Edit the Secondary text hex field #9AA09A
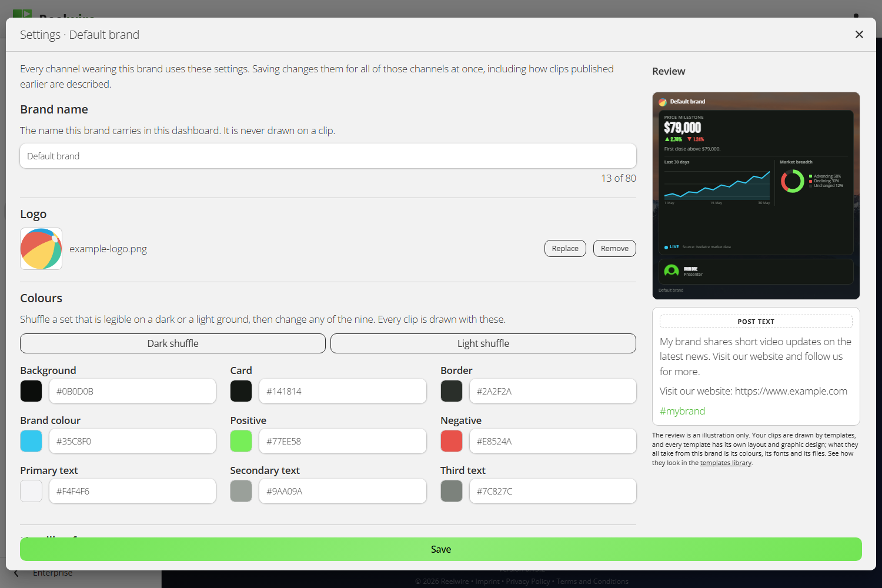Image resolution: width=882 pixels, height=588 pixels. (x=343, y=491)
